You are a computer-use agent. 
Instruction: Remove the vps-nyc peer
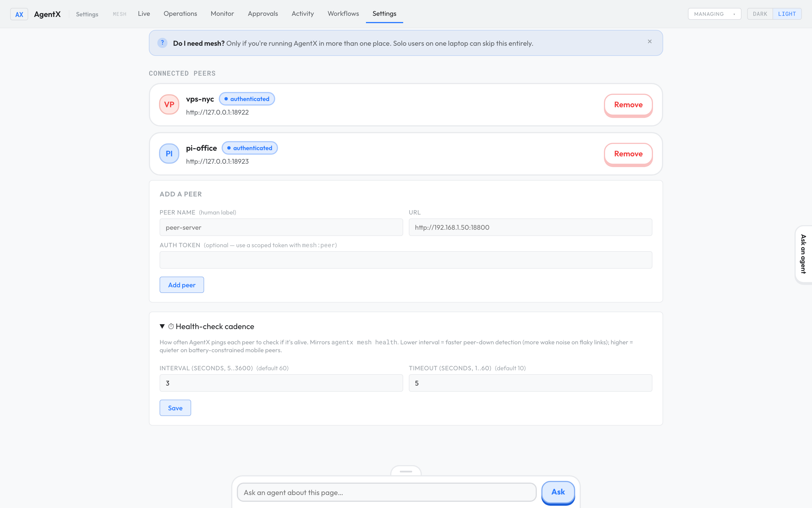coord(628,105)
